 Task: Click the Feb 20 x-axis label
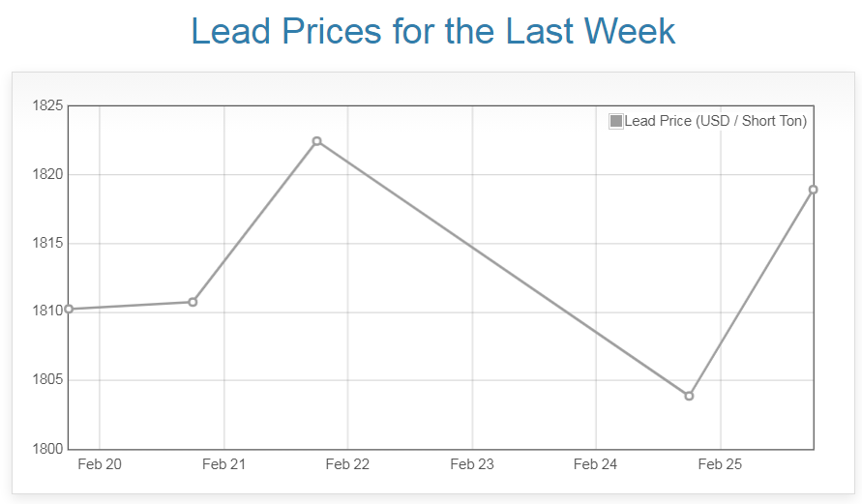click(x=100, y=464)
